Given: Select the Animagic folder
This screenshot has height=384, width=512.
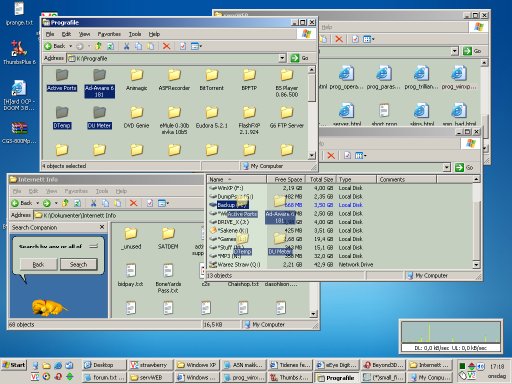Looking at the screenshot, I should pyautogui.click(x=137, y=80).
